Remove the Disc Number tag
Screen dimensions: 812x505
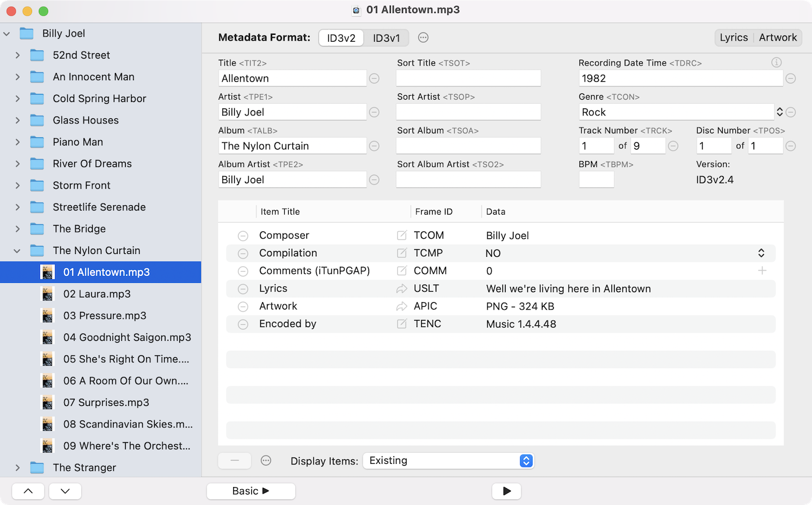click(x=791, y=146)
